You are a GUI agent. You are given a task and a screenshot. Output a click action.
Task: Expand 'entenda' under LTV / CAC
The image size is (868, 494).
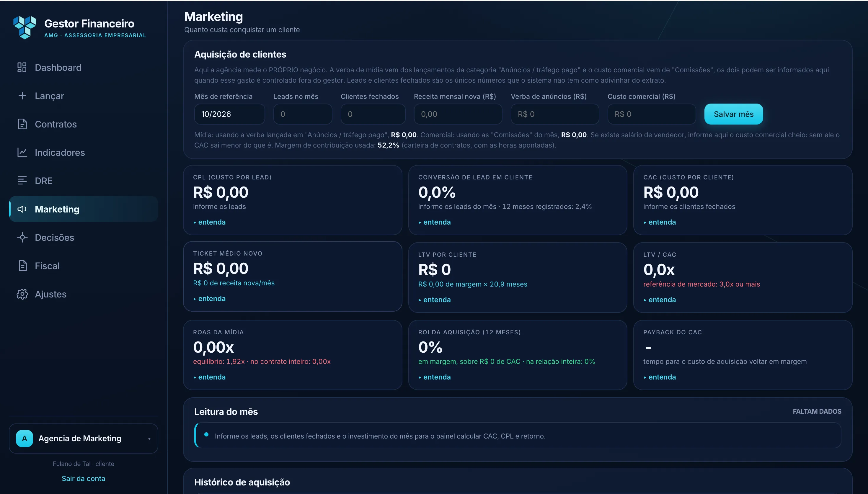click(x=660, y=300)
